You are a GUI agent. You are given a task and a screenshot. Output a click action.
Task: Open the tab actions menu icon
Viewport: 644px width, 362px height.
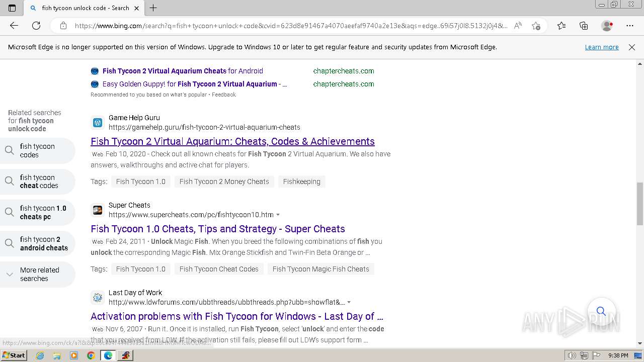[x=12, y=8]
